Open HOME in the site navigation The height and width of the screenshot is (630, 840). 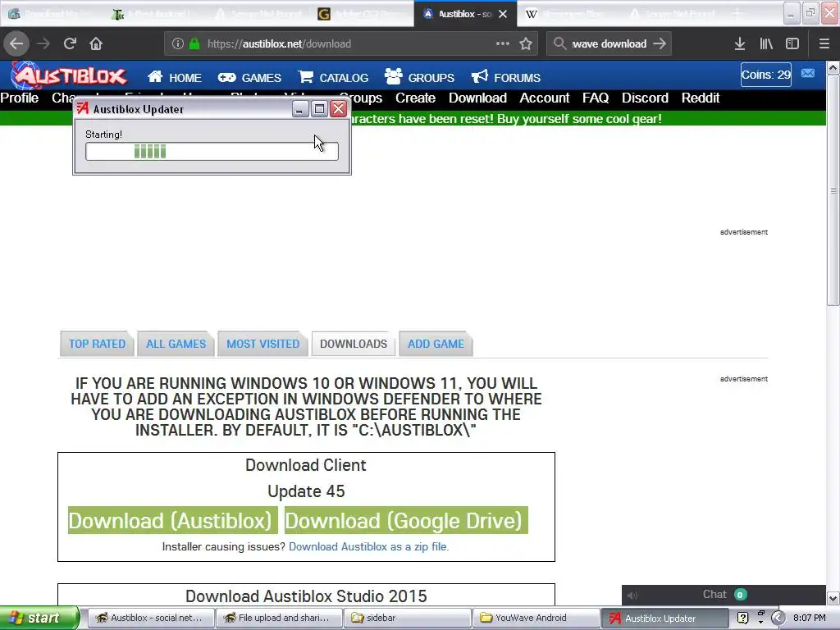pyautogui.click(x=175, y=77)
